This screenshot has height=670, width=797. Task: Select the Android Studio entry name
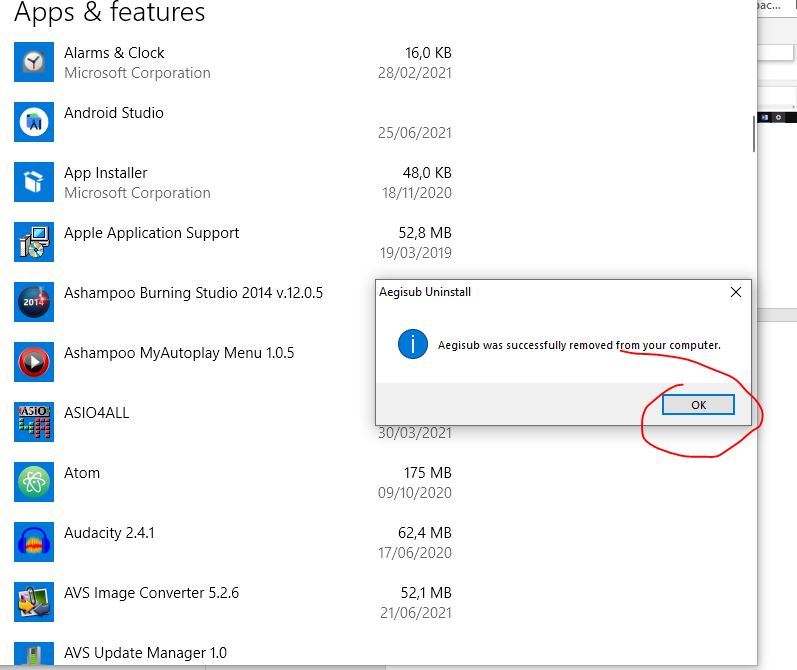tap(114, 113)
